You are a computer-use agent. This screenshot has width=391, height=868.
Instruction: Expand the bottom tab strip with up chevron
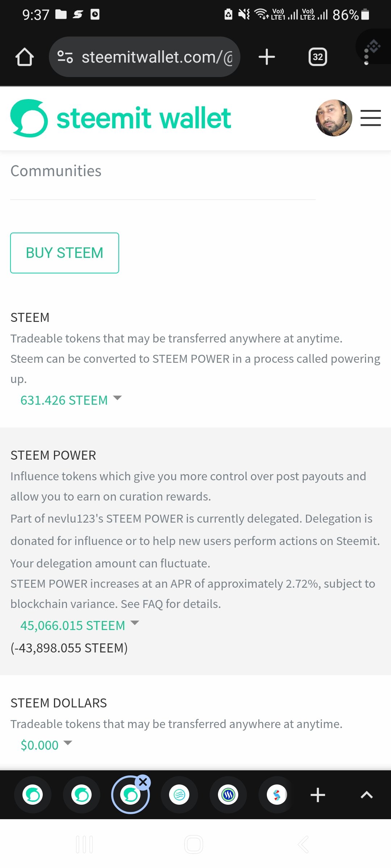tap(367, 795)
